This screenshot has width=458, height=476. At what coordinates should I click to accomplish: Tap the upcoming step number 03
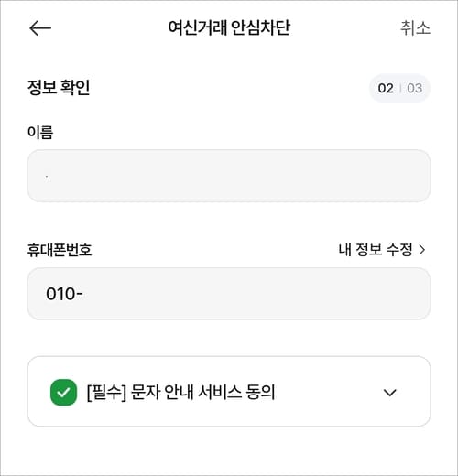tap(415, 89)
